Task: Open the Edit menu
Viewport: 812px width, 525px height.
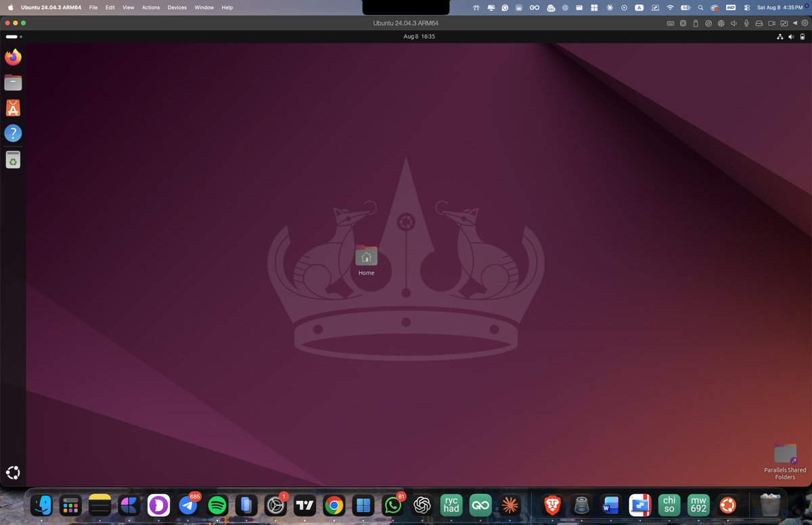Action: 110,7
